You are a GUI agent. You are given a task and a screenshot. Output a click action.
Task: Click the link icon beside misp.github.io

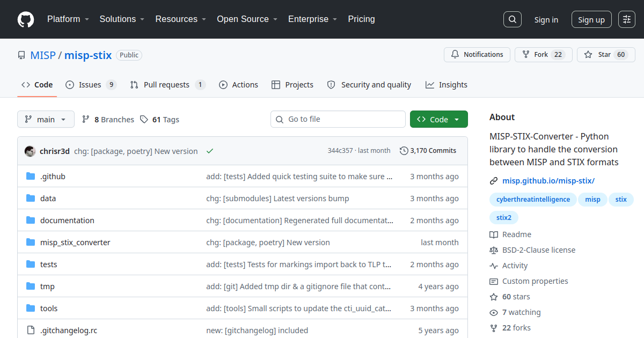click(494, 181)
